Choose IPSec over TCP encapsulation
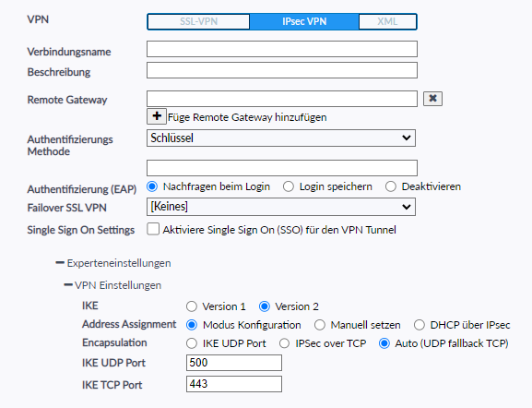The image size is (532, 408). 284,343
